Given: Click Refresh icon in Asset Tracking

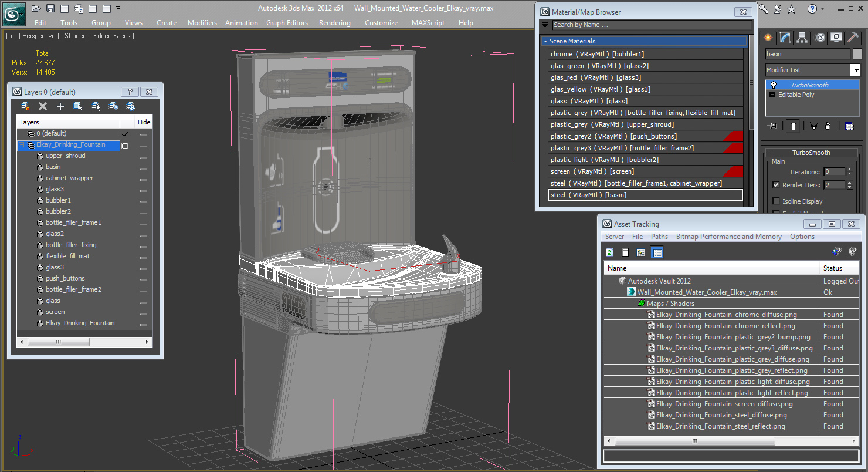Looking at the screenshot, I should (610, 252).
